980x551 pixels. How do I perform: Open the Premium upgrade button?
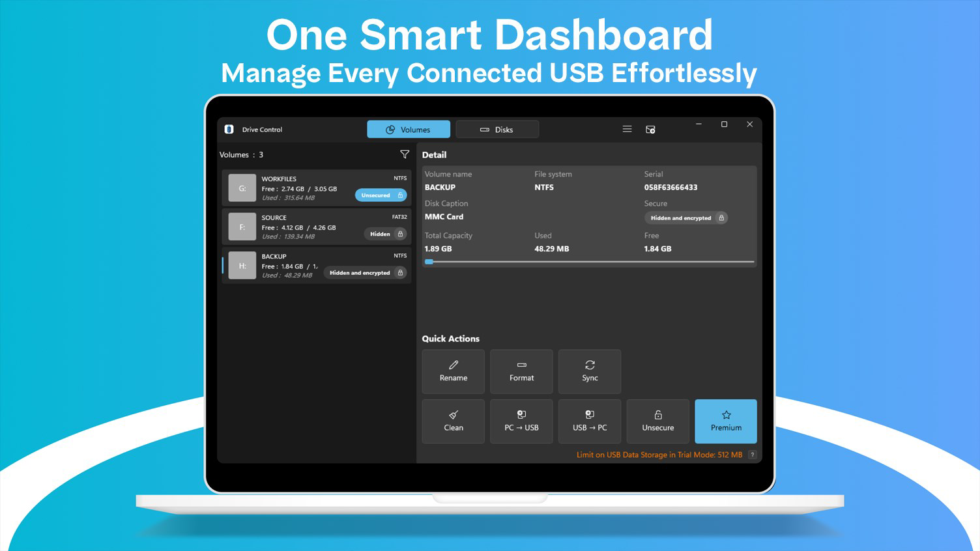[x=726, y=421]
